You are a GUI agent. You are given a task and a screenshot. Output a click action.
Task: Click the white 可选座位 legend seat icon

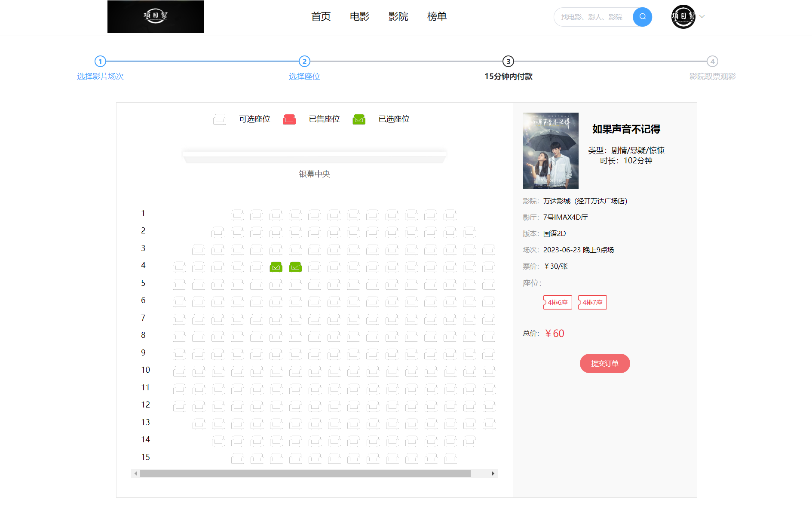pyautogui.click(x=220, y=119)
